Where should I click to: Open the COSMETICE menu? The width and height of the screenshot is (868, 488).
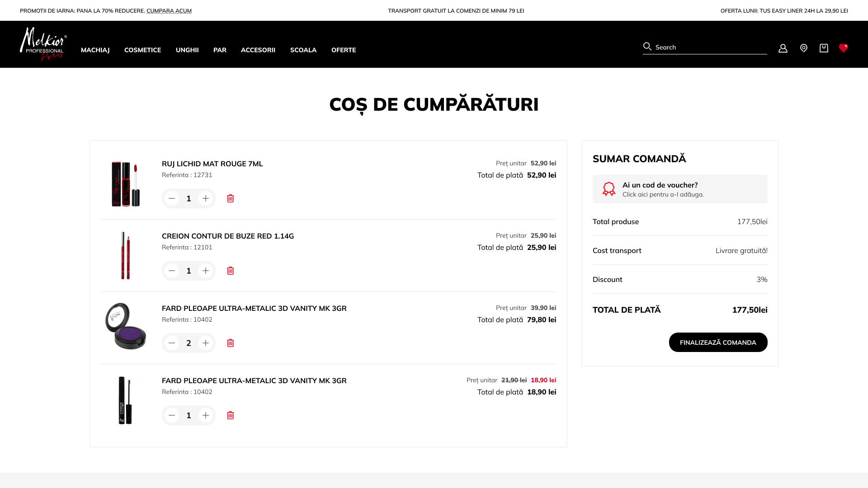tap(142, 50)
